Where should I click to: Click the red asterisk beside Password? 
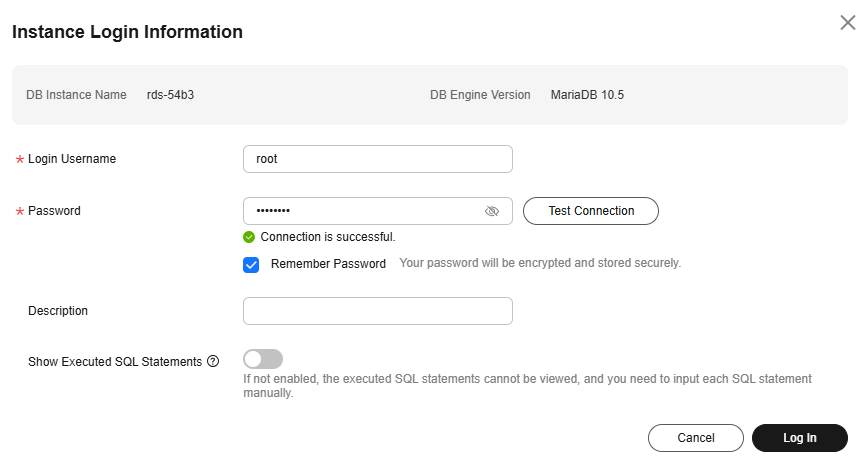pos(20,211)
